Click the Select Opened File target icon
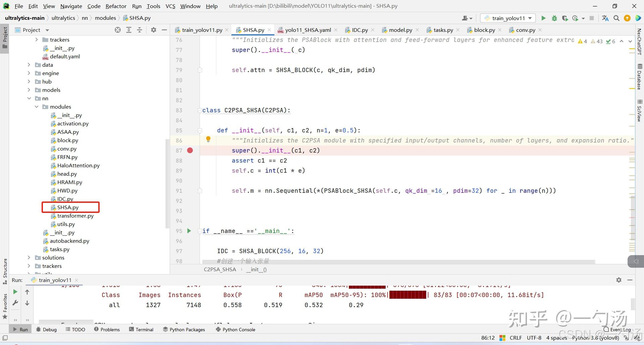Viewport: 644px width, 345px height. (118, 30)
